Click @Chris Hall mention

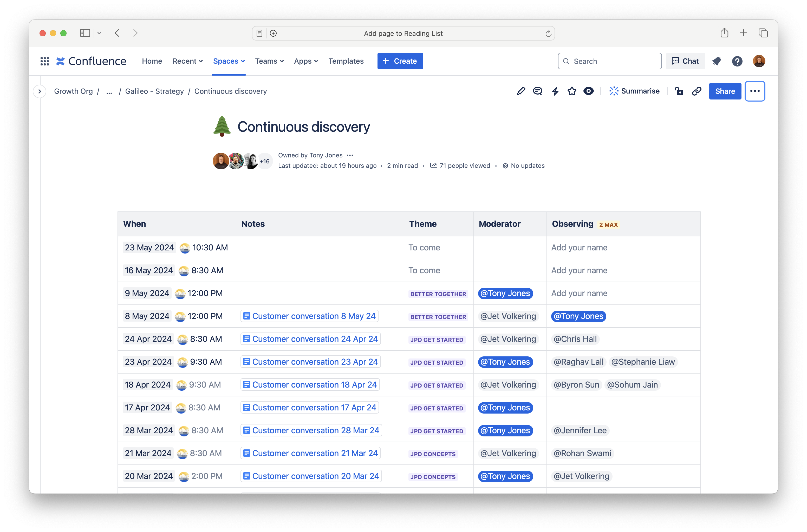(x=575, y=339)
